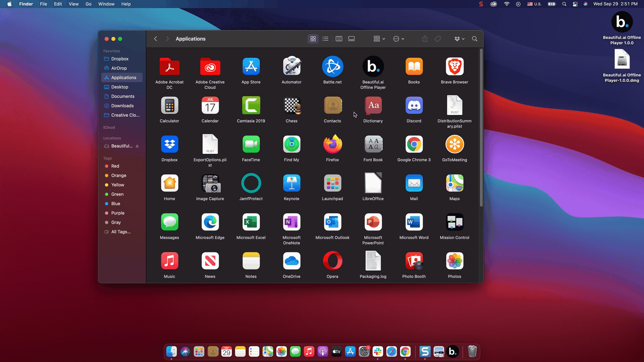Open Adobe Acrobat DC app icon
The image size is (644, 362).
(169, 67)
